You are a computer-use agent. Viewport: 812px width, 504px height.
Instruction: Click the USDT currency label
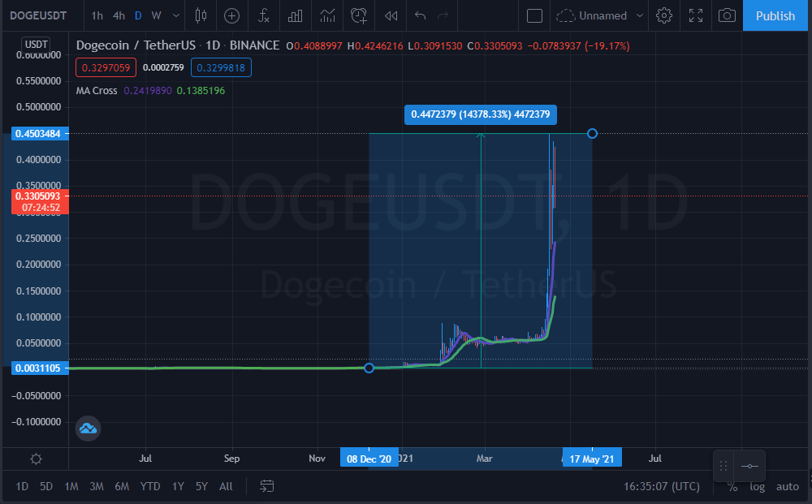pyautogui.click(x=37, y=45)
